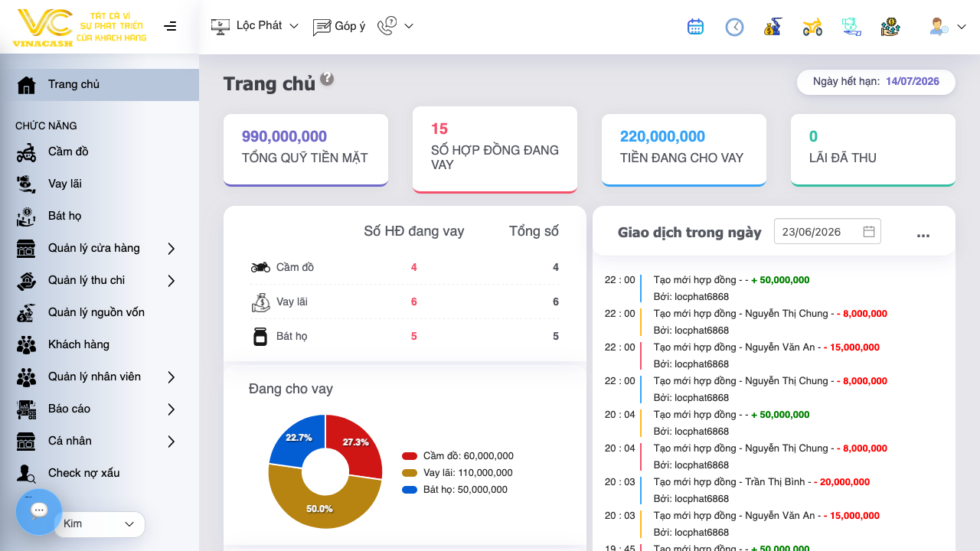Click the help question mark beside Trang chủ
The width and height of the screenshot is (980, 551).
click(x=327, y=78)
